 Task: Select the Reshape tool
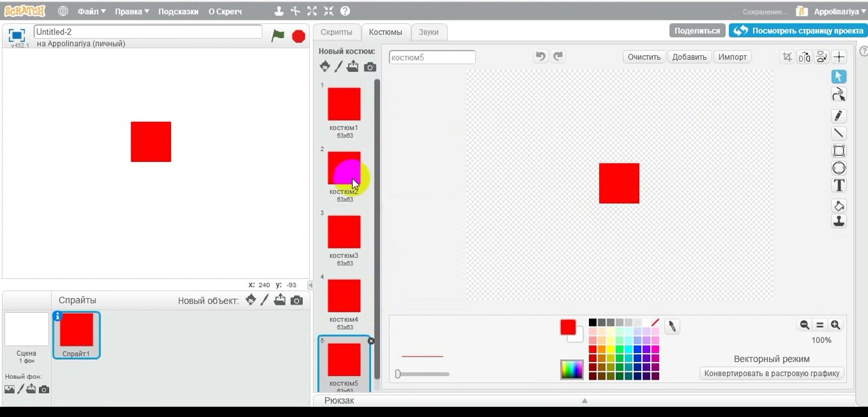[839, 95]
